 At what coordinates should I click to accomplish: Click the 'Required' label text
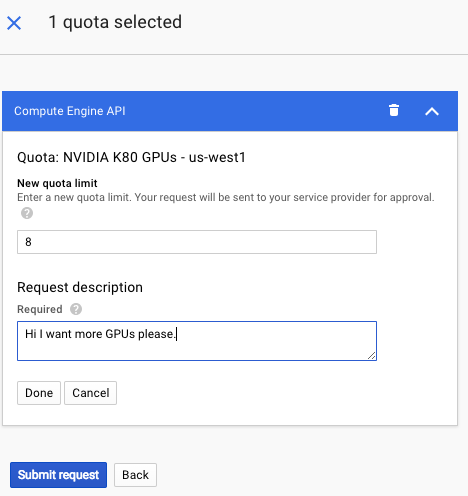pos(40,309)
